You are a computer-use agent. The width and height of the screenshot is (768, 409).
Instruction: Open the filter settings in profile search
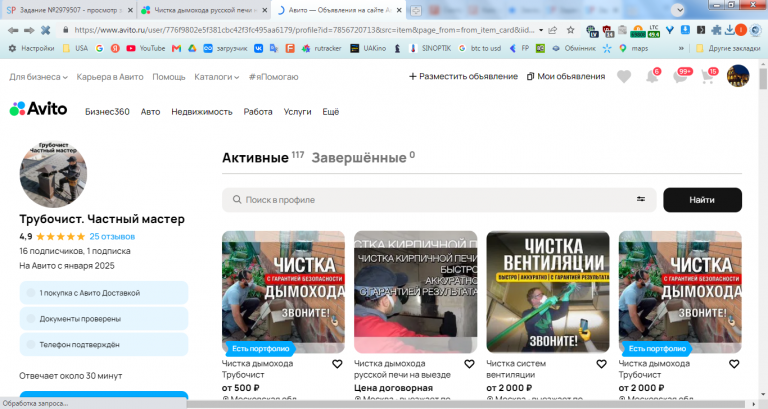(x=641, y=199)
